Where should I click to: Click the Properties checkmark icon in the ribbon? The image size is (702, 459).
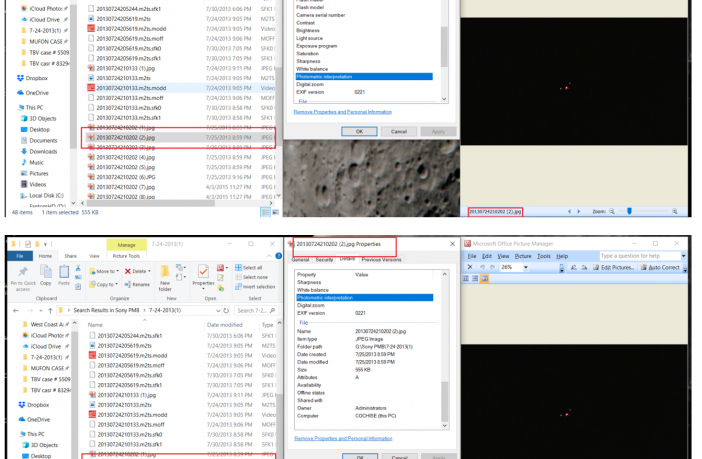pos(203,271)
